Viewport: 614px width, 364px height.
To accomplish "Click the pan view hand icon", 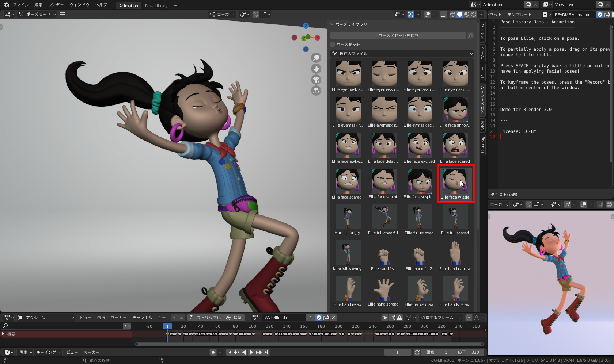I will pos(316,69).
